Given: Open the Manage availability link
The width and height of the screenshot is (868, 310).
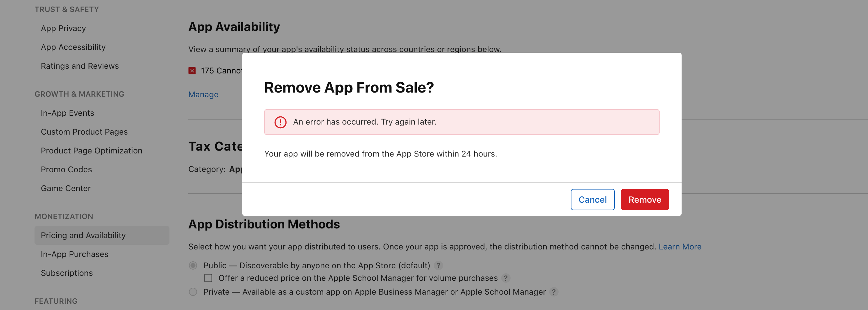Looking at the screenshot, I should (x=203, y=95).
